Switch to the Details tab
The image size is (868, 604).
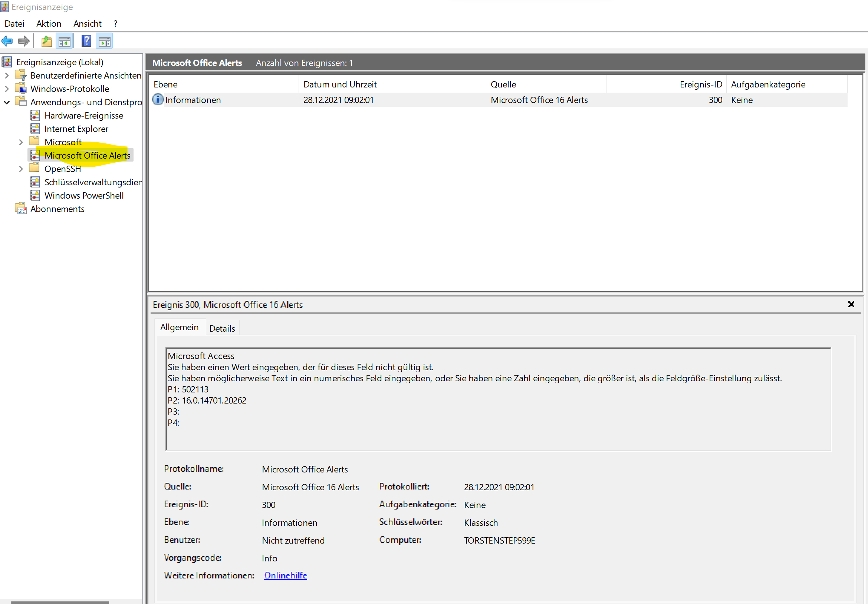[x=222, y=328]
